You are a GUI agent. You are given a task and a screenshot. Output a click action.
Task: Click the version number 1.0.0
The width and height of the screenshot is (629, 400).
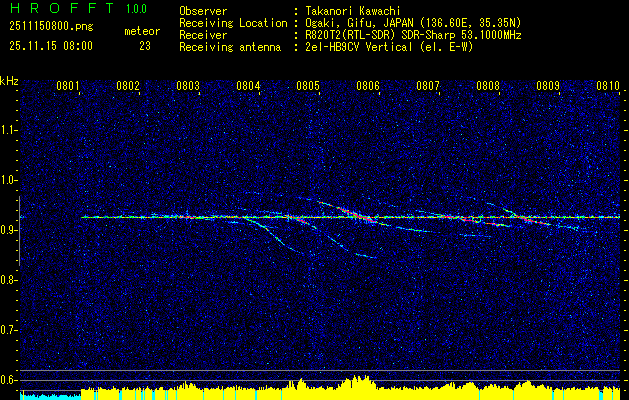click(x=136, y=9)
